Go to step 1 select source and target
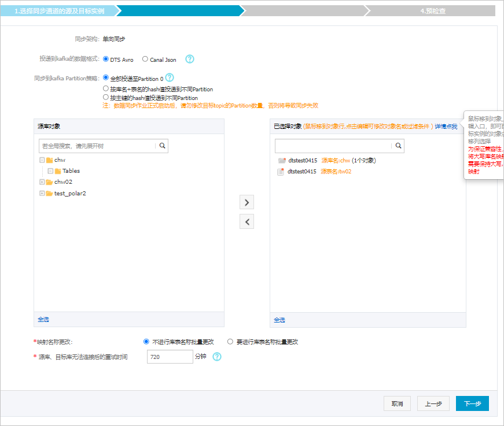Screen dimensions: 504x426 click(60, 11)
